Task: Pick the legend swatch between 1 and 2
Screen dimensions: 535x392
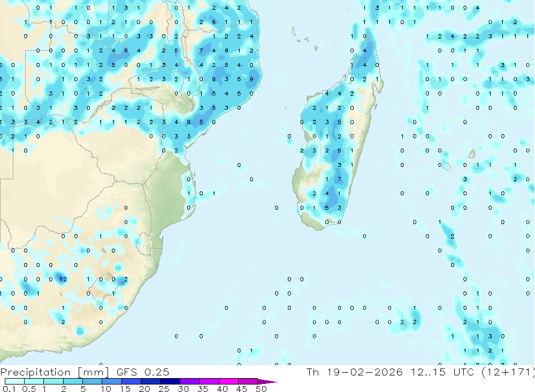Action: [x=53, y=381]
